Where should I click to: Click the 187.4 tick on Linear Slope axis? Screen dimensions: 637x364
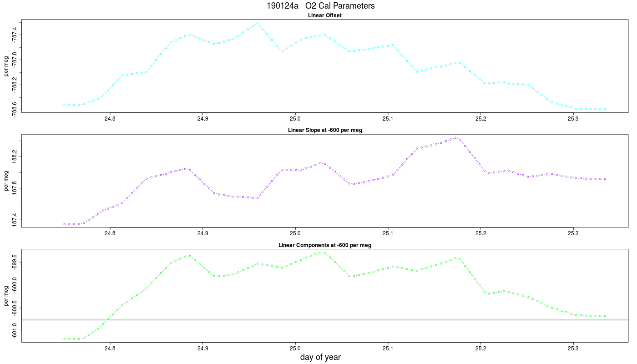[x=15, y=220]
